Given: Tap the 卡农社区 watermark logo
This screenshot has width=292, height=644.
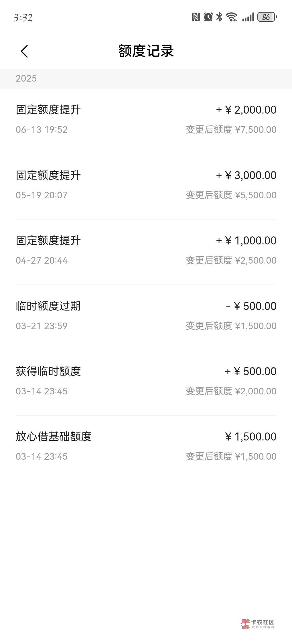Looking at the screenshot, I should coord(258,624).
